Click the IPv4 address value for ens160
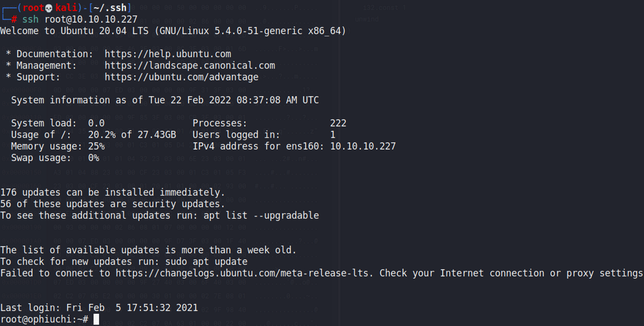644x326 pixels. [363, 146]
